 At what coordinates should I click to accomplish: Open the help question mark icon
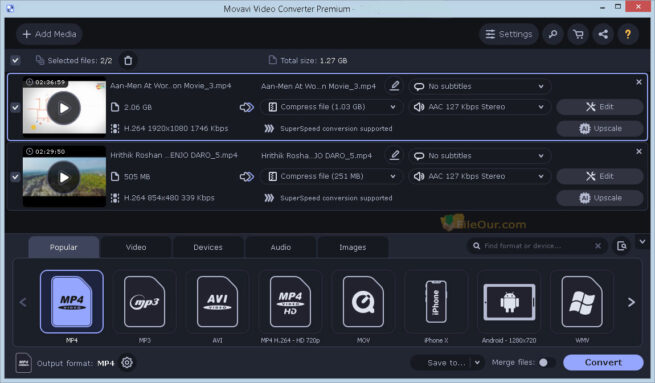(x=628, y=34)
